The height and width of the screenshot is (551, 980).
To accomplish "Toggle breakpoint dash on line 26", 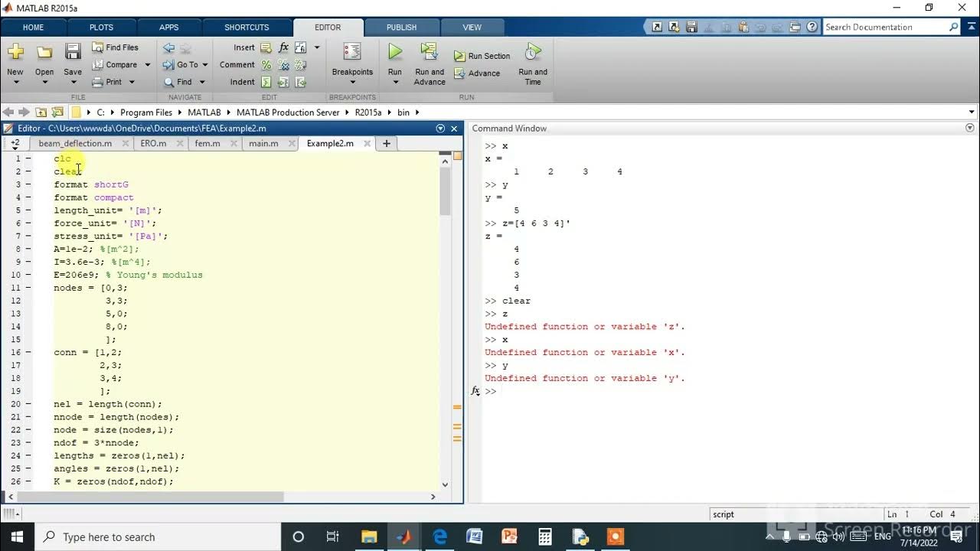I will [28, 481].
